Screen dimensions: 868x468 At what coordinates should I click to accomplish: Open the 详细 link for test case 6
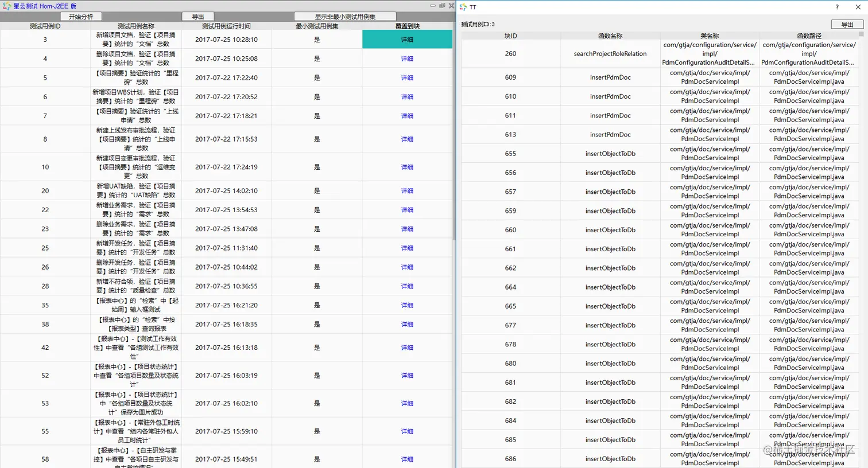click(x=407, y=97)
